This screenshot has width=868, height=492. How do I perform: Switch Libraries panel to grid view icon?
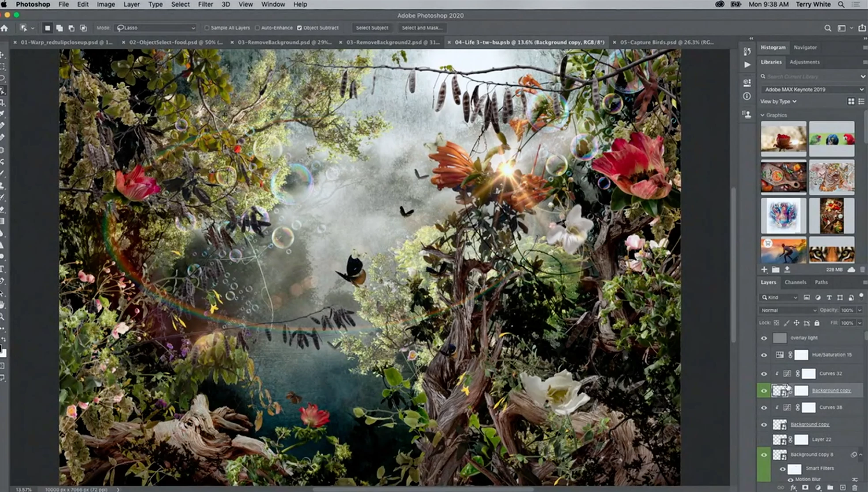point(851,102)
